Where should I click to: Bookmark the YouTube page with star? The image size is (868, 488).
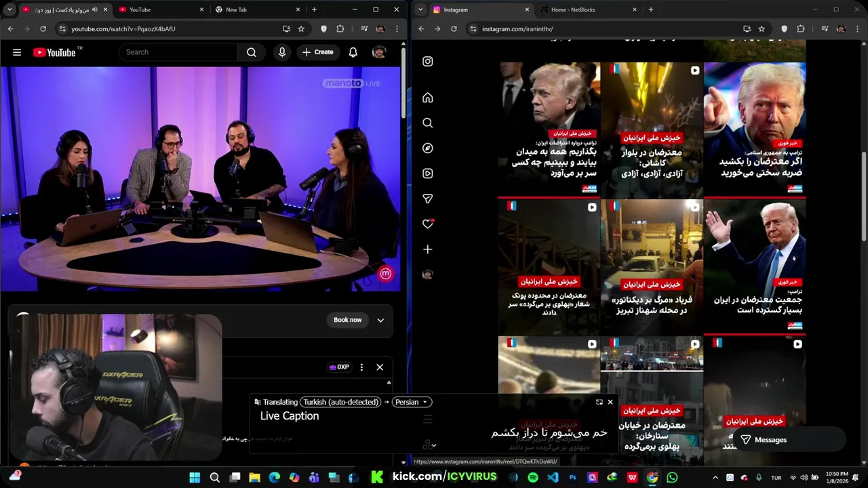301,29
